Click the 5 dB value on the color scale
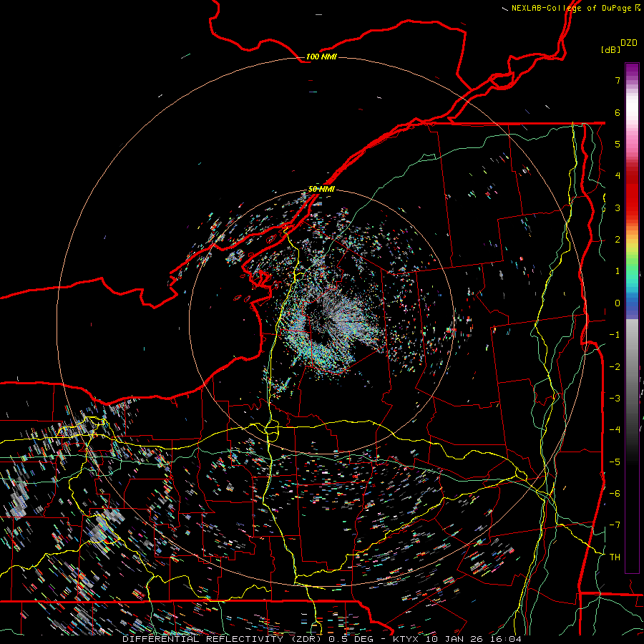 [x=618, y=144]
